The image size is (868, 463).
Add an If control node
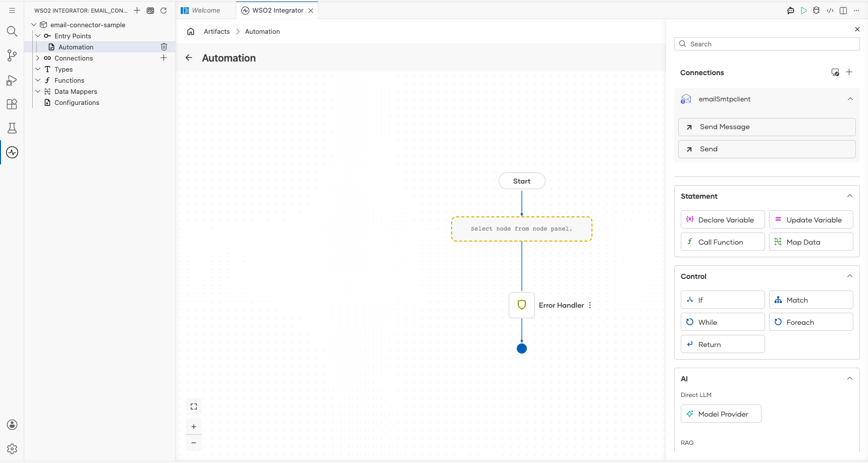pyautogui.click(x=723, y=300)
